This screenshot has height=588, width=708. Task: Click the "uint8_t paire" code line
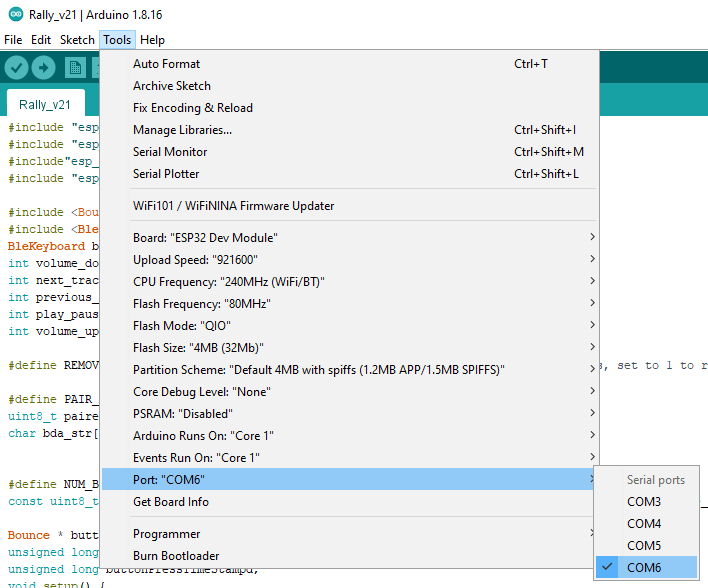coord(53,416)
